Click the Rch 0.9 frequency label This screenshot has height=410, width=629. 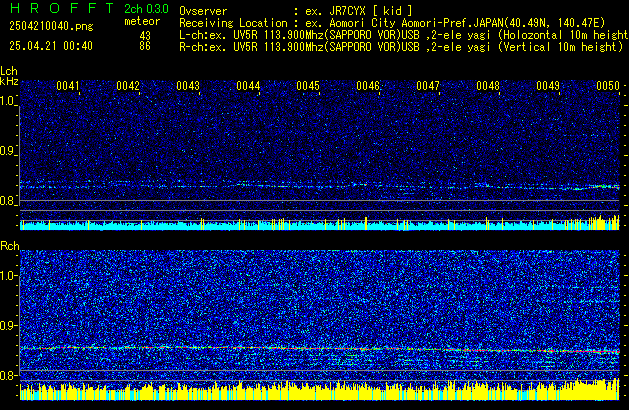8,325
